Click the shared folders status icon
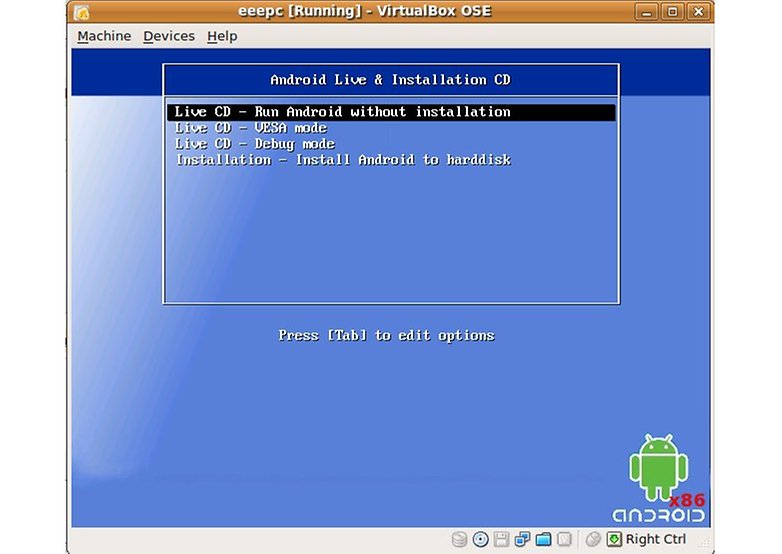Viewport: 782px width, 554px height. coord(543,539)
